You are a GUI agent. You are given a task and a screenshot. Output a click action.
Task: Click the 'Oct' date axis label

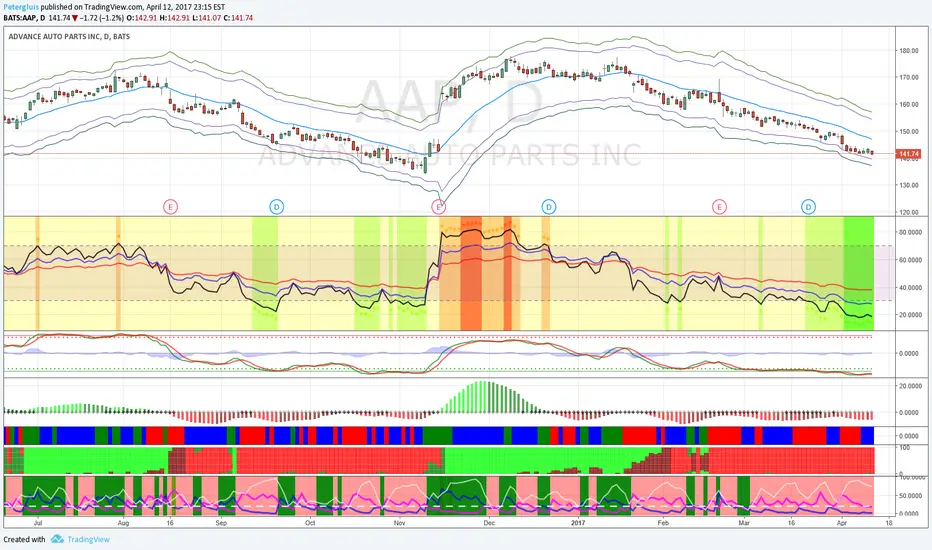tap(310, 523)
